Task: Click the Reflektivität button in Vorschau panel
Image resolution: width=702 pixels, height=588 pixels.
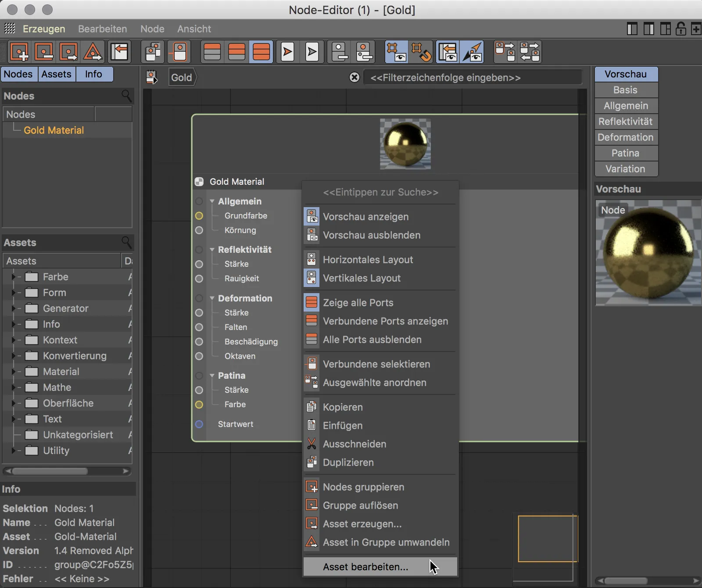Action: coord(626,122)
